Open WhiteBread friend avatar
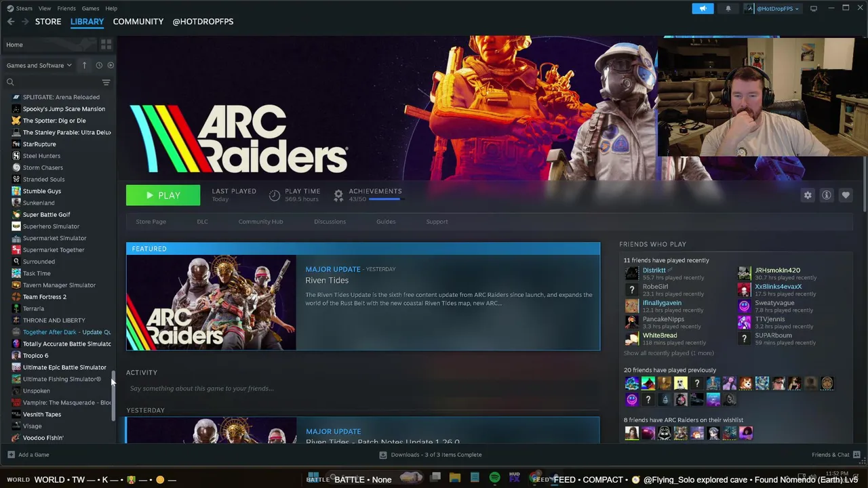Viewport: 868px width, 488px height. (632, 338)
